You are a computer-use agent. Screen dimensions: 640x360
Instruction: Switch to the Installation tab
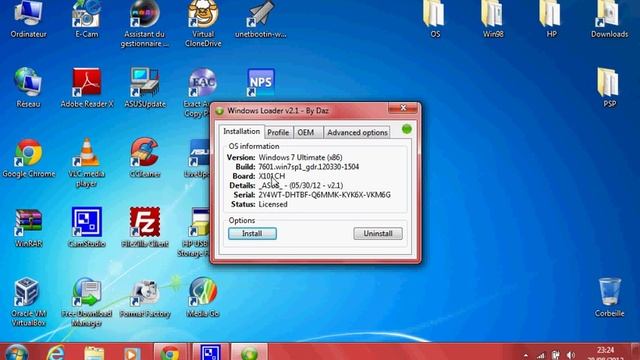click(x=241, y=131)
